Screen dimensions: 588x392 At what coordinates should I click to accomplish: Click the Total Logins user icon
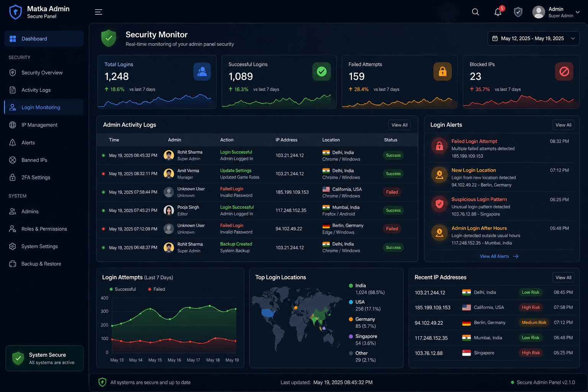click(202, 71)
